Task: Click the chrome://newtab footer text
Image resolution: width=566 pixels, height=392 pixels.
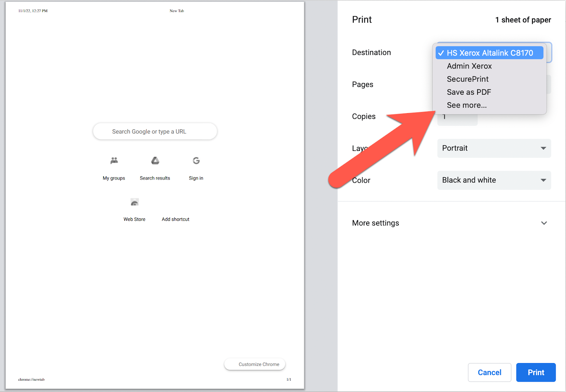Action: coord(31,380)
